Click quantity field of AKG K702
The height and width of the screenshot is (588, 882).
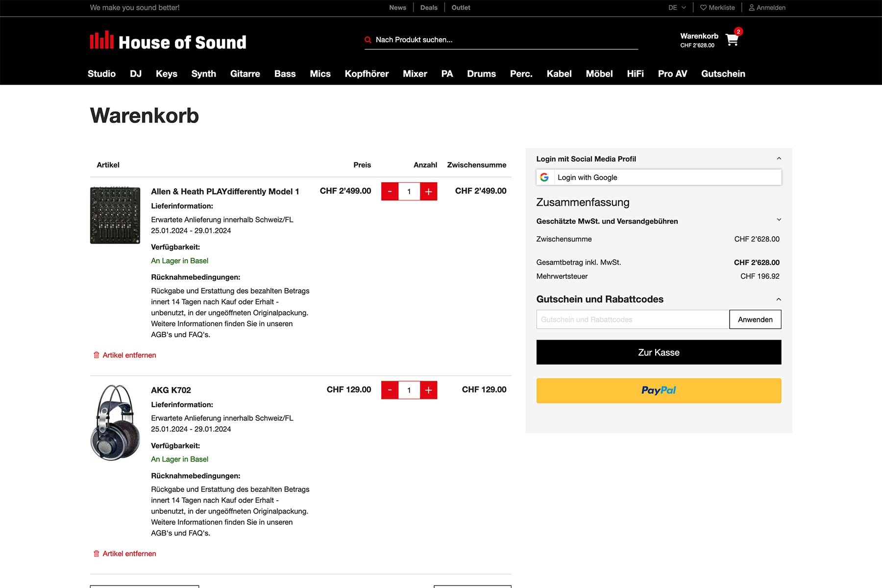409,390
